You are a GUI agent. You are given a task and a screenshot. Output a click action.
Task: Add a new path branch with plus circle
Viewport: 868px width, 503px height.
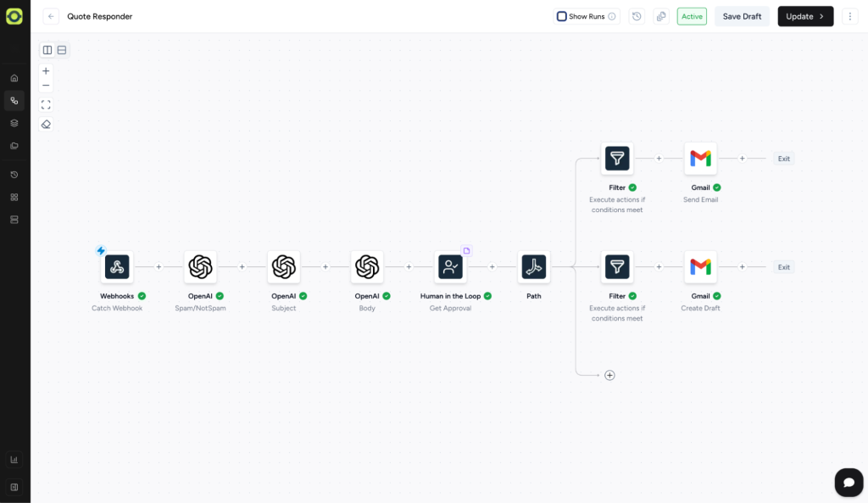[609, 375]
